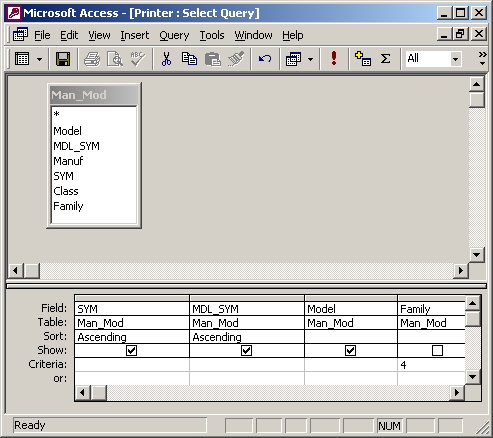Click the Sort cell under Model column
493x438 pixels.
(x=351, y=337)
